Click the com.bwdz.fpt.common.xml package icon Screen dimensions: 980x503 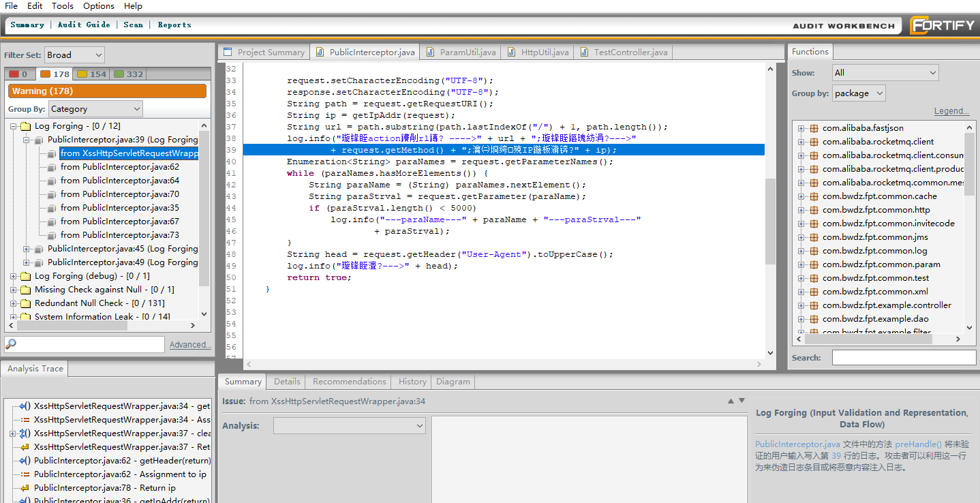[x=814, y=292]
